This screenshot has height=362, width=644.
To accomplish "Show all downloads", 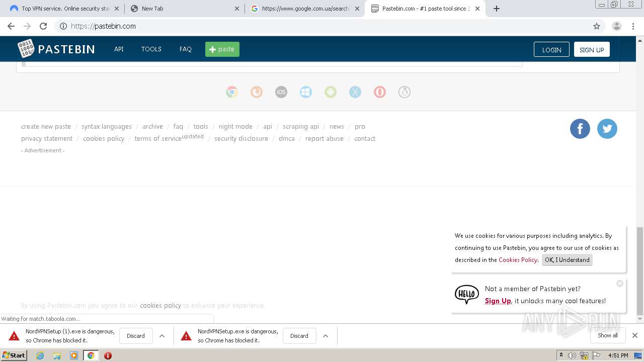I will pos(608,335).
